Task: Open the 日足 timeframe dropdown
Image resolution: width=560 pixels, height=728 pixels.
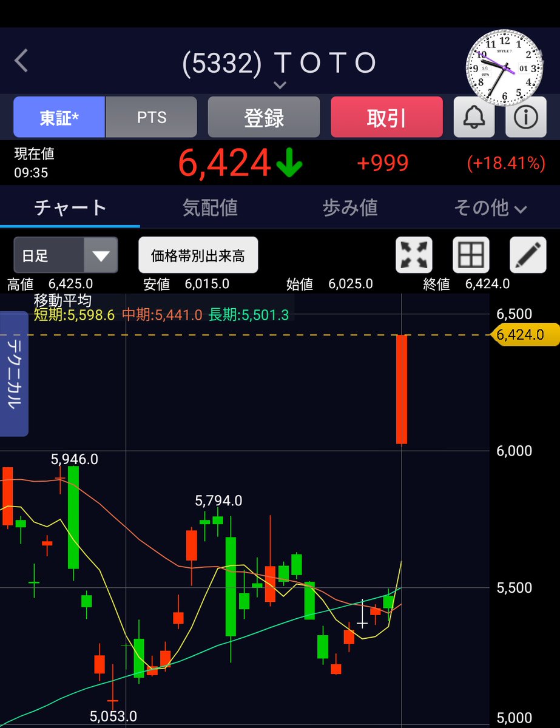Action: point(66,255)
